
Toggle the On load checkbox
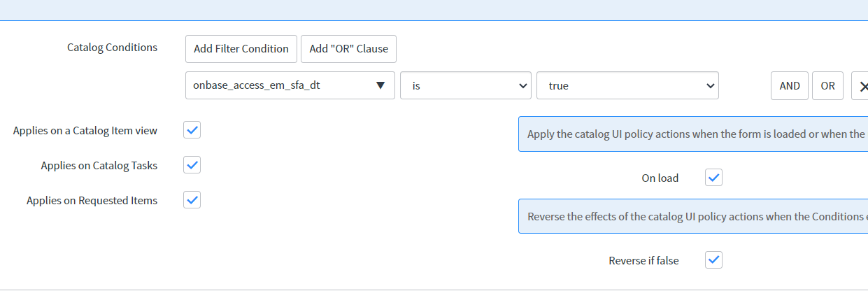(x=713, y=178)
